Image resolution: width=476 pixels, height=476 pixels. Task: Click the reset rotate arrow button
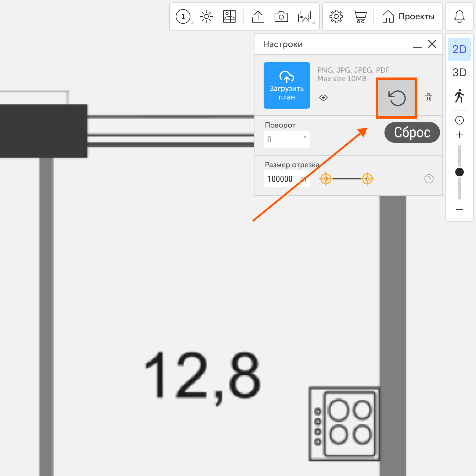(397, 98)
